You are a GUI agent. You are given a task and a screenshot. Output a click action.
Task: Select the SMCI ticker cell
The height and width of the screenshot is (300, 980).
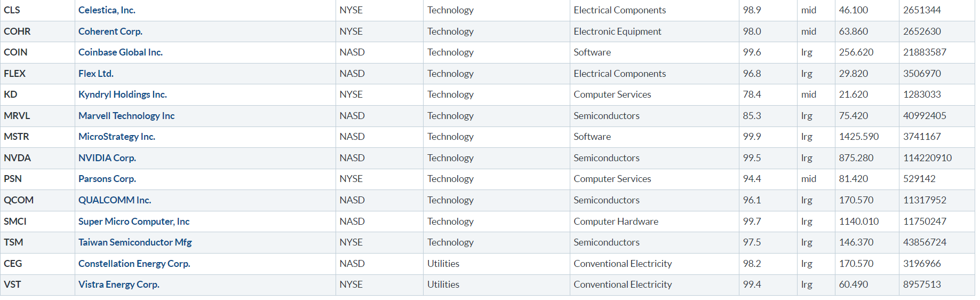click(15, 222)
